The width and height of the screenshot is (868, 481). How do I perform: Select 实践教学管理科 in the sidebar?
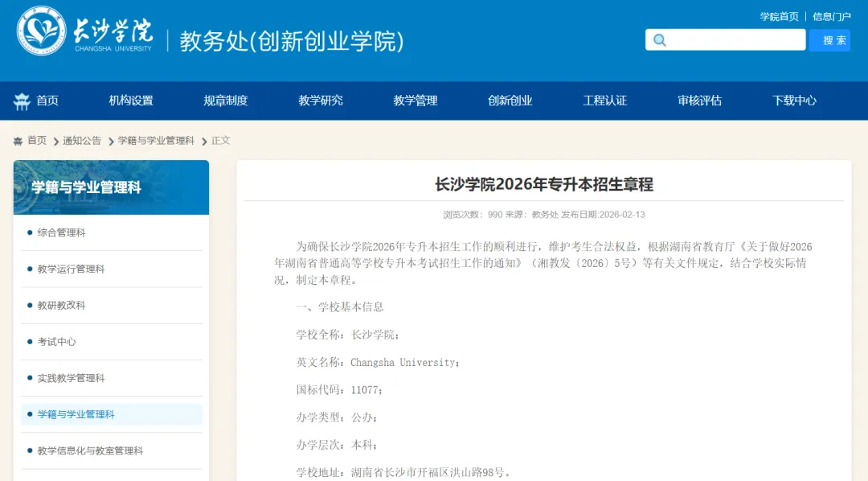[71, 378]
